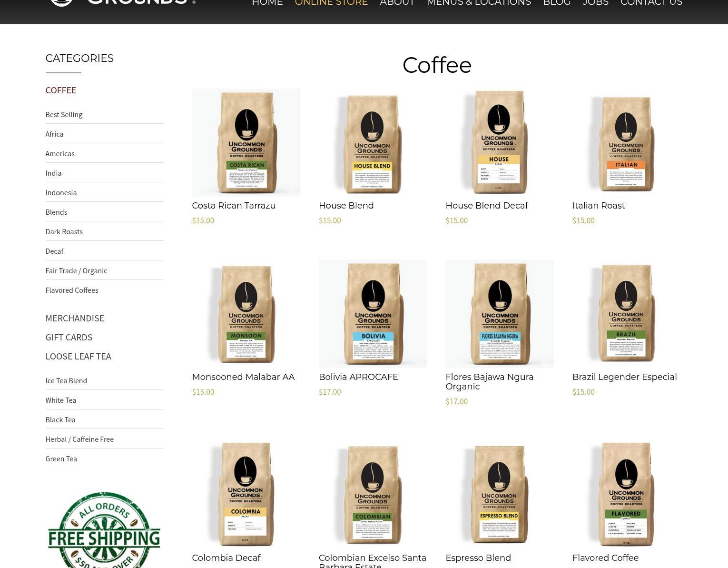View the Espresso Blend bag image
728x568 pixels.
499,494
